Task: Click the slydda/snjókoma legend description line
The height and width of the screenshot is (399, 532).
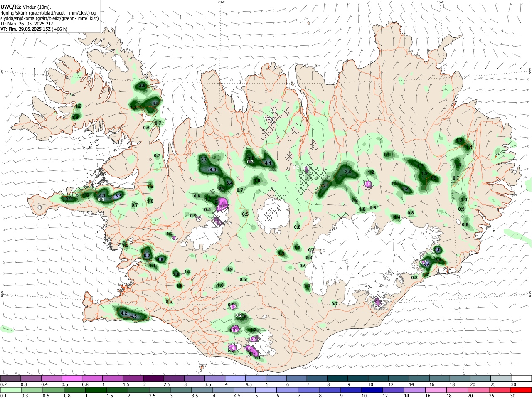Action: pos(49,18)
